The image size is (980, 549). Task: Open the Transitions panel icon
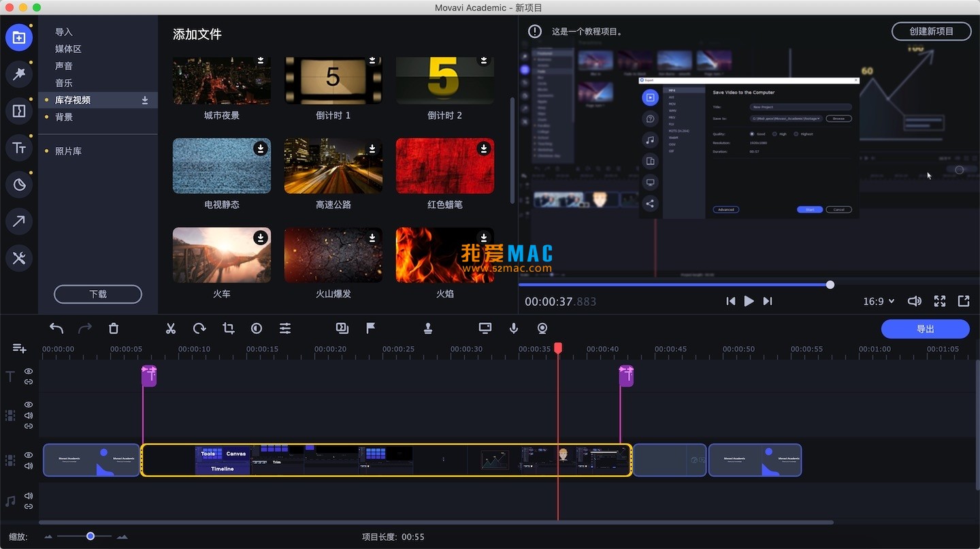point(19,110)
